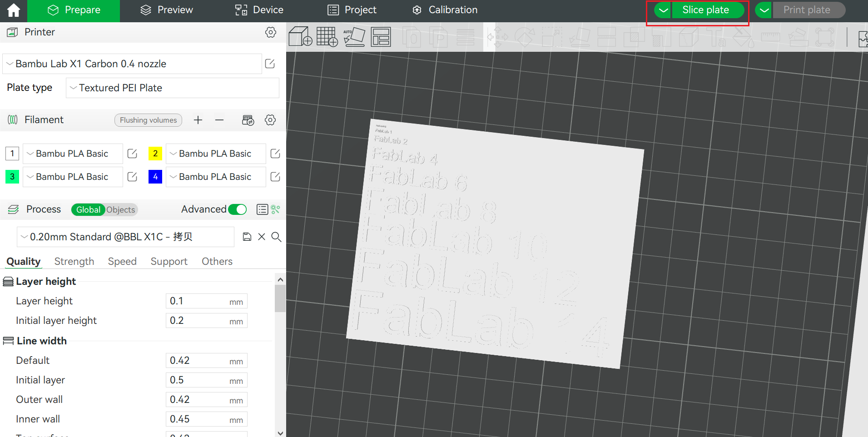Edit Outer wall line width field
Viewport: 868px width, 437px height.
[x=207, y=400]
